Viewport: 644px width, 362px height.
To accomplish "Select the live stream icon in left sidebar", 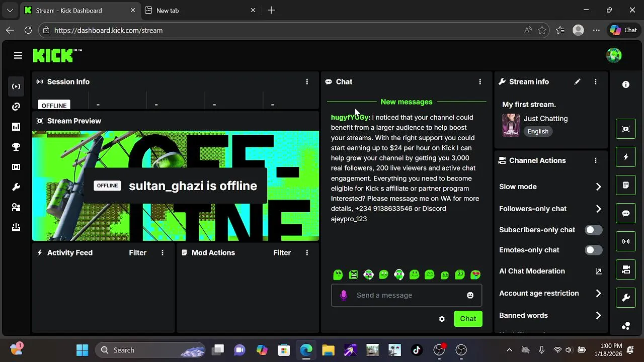I will tap(16, 86).
